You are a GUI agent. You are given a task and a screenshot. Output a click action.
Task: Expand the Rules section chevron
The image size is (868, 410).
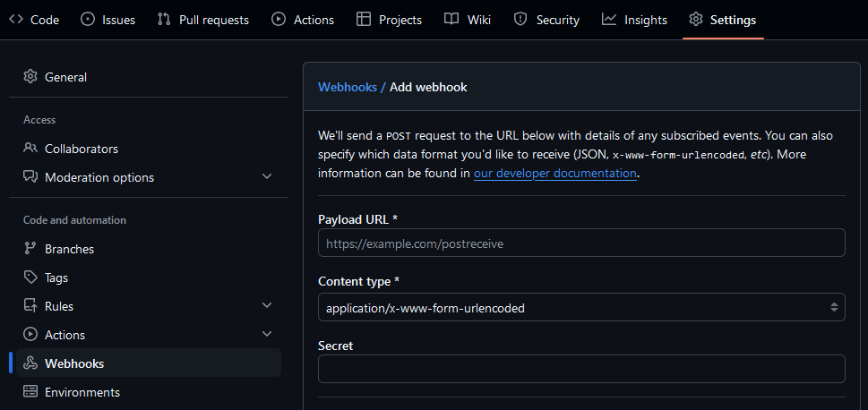click(x=267, y=306)
